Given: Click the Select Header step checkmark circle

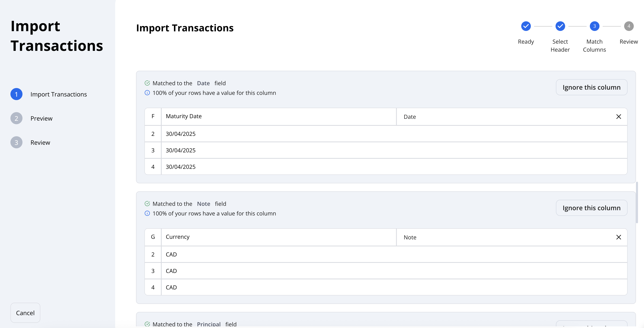Looking at the screenshot, I should point(560,26).
